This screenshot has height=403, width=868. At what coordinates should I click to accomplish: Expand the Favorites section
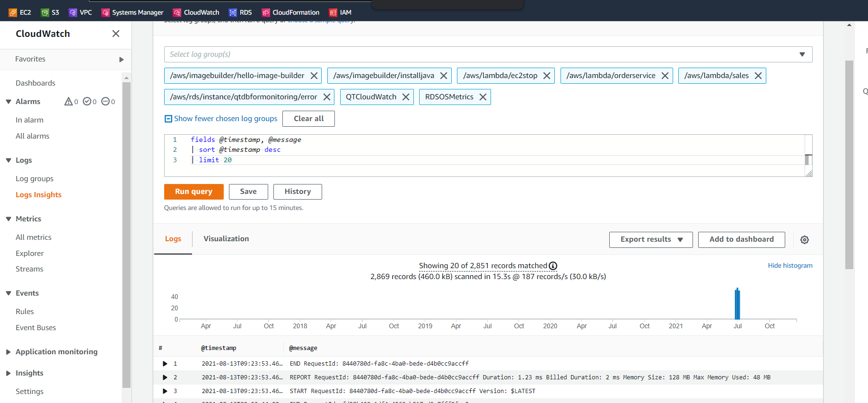coord(122,60)
